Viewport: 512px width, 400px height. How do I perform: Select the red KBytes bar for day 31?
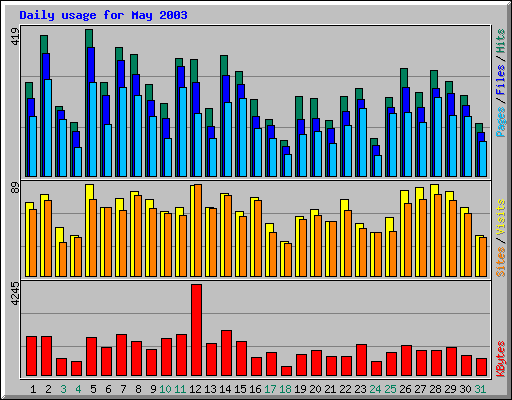[481, 367]
